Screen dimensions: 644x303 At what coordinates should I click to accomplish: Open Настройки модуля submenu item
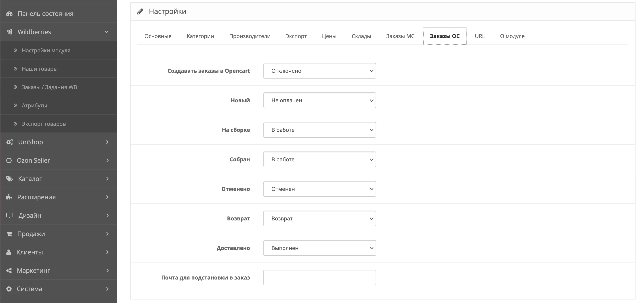59,50
